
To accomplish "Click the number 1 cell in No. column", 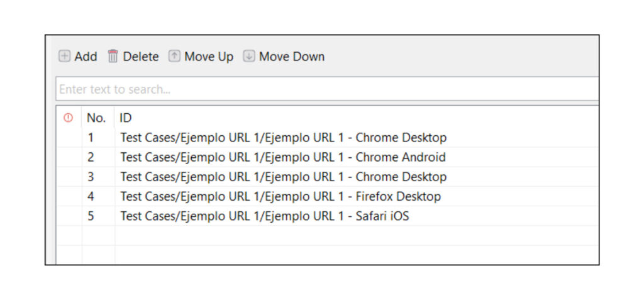I will tap(91, 138).
